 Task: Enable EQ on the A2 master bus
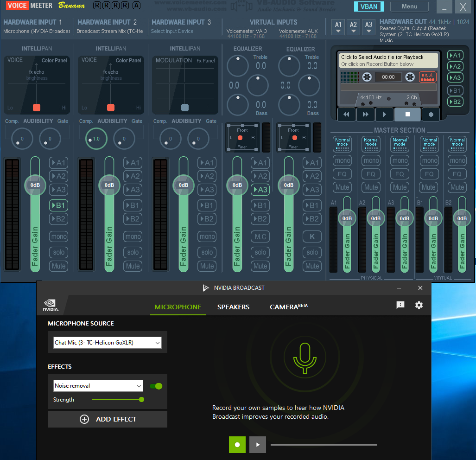(371, 174)
